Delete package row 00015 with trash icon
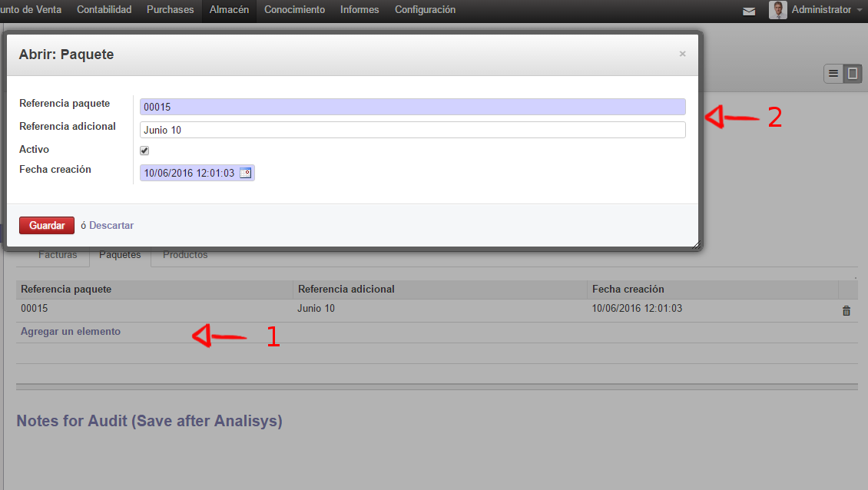Image resolution: width=868 pixels, height=490 pixels. [846, 310]
